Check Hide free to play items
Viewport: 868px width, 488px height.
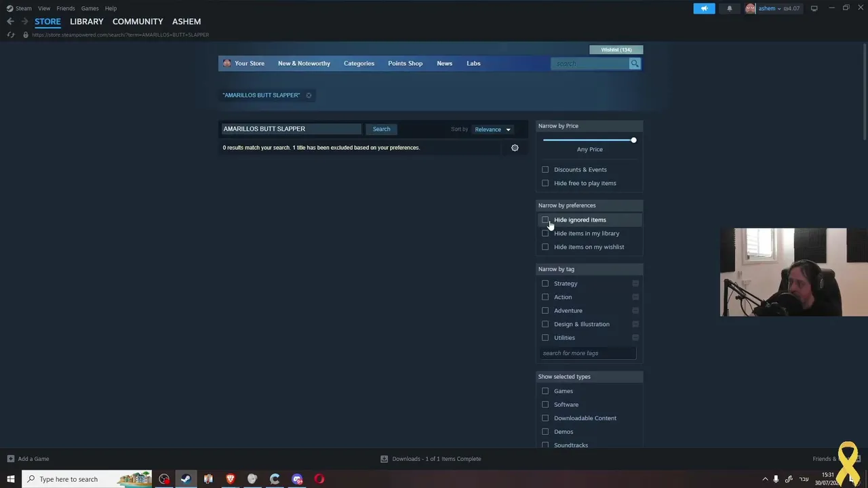(545, 183)
